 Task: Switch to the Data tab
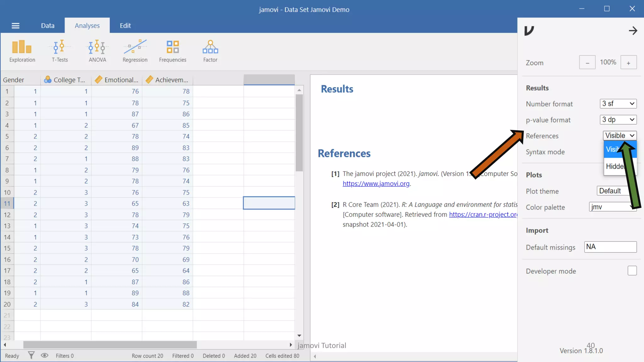click(x=47, y=26)
